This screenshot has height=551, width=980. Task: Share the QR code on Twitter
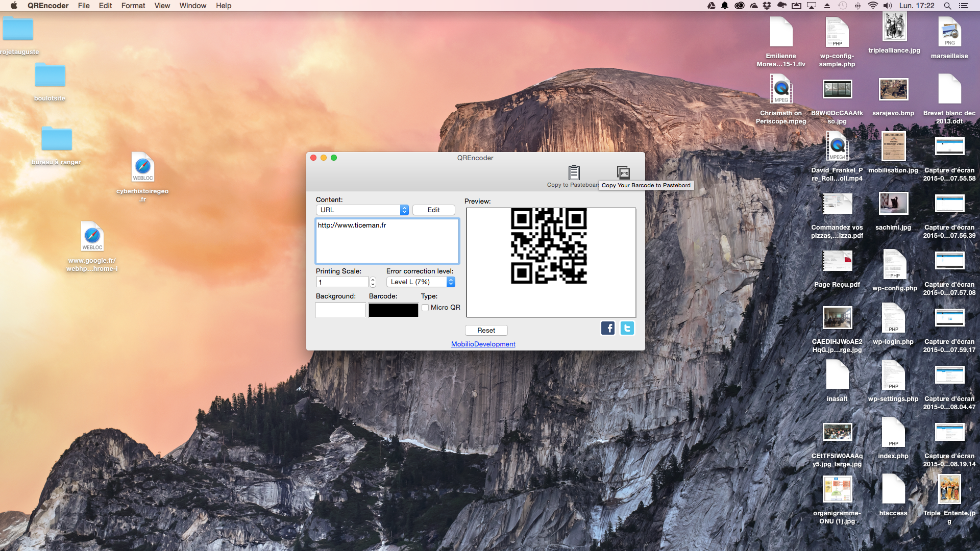click(627, 328)
